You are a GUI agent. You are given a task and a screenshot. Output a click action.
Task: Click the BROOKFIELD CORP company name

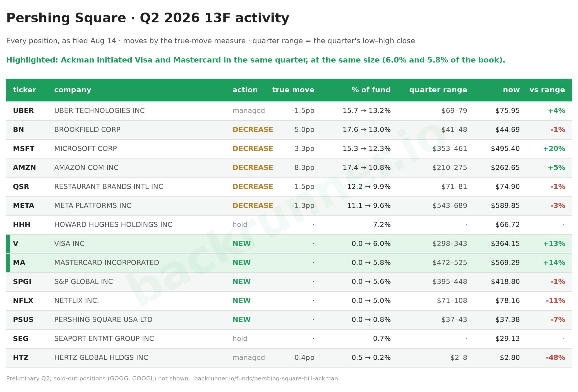87,130
